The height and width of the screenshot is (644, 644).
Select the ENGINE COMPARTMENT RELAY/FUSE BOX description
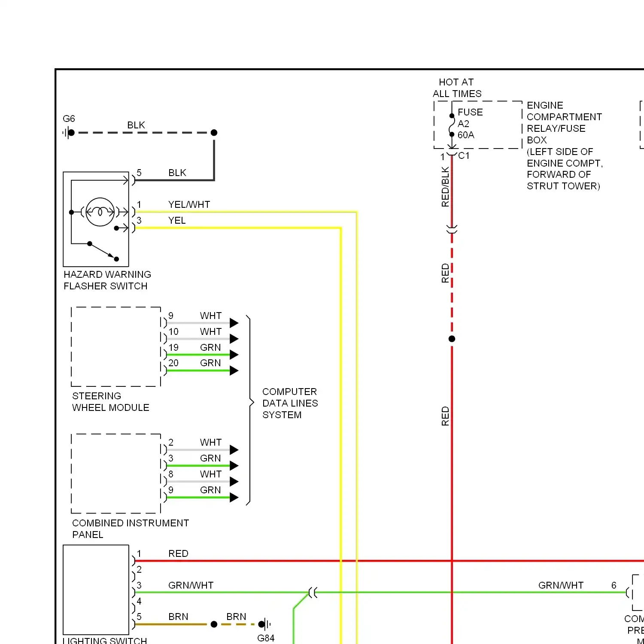tap(565, 146)
